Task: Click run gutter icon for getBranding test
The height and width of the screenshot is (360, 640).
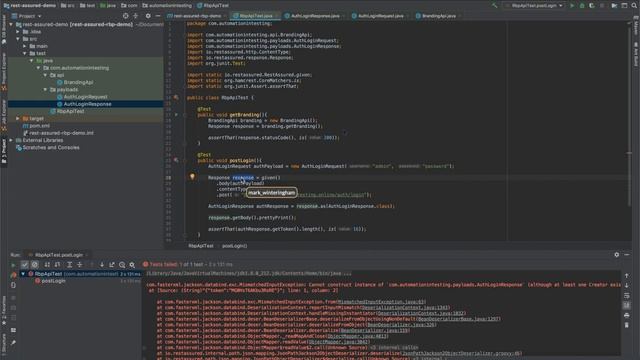Action: point(176,115)
